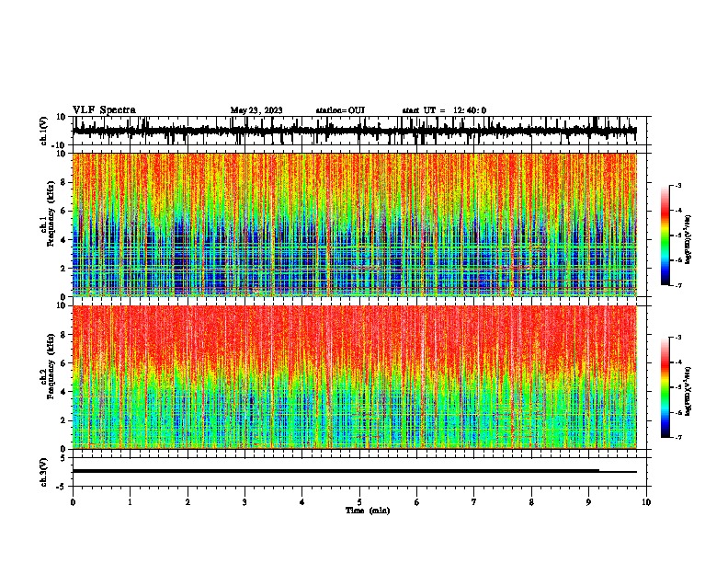728x563 pixels.
Task: Click the ch.1 color scale log(PSD) units label
Action: 688,239
